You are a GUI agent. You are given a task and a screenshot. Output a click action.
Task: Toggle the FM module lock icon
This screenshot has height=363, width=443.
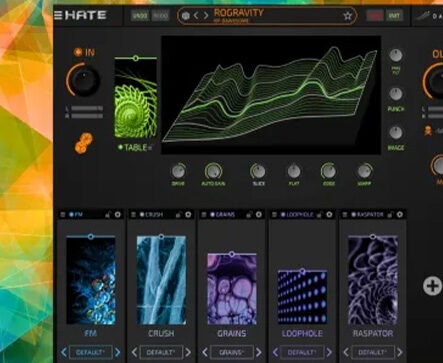tap(108, 215)
